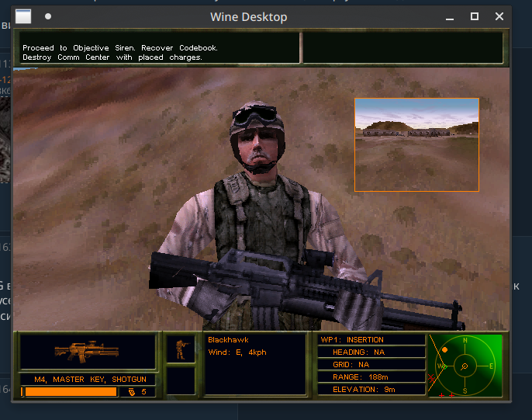Viewport: 532px width, 420px height.
Task: Click the S marker on compass
Action: [x=465, y=390]
